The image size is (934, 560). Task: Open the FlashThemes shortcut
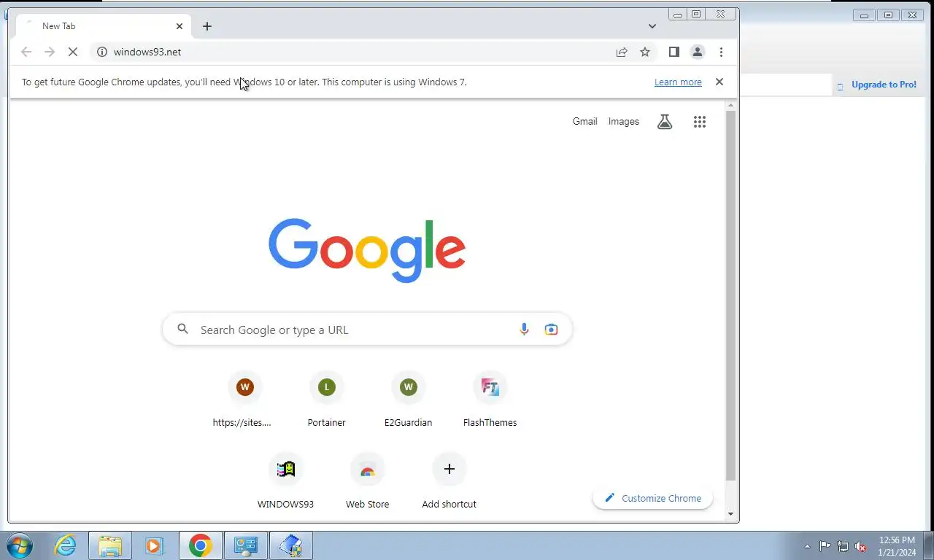coord(490,400)
